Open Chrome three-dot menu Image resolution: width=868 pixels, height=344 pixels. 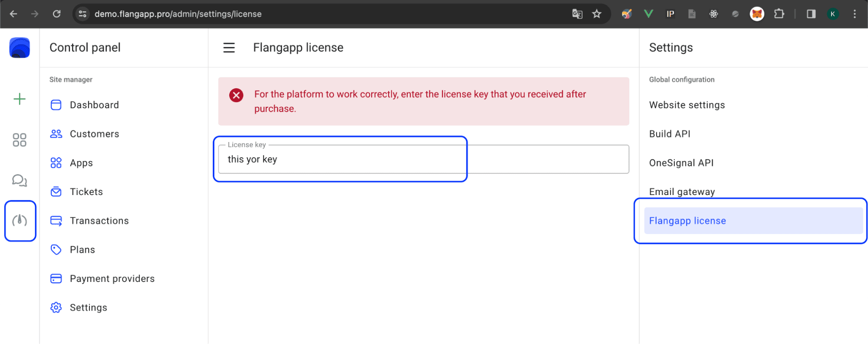(x=854, y=14)
